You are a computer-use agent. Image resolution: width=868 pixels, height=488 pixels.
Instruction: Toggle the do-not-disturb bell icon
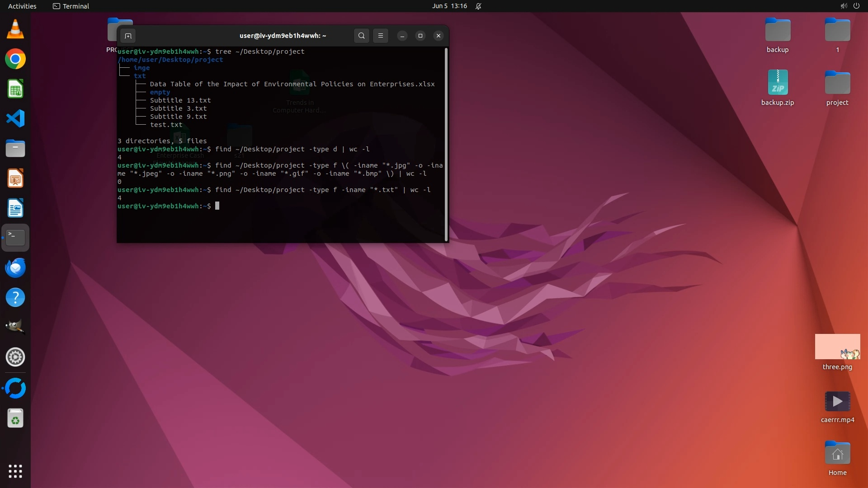click(478, 6)
